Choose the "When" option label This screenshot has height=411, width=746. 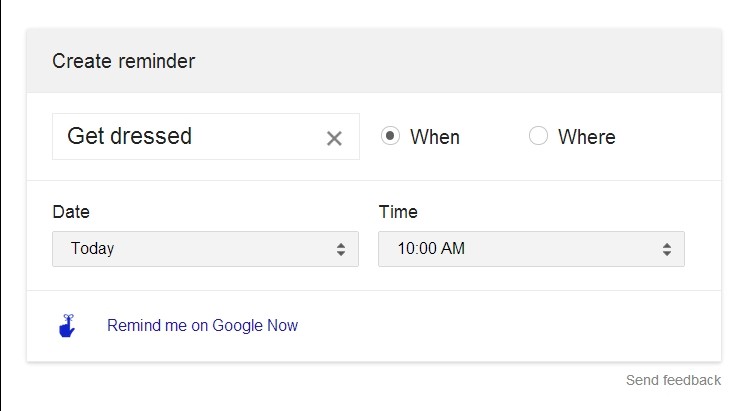click(x=435, y=137)
